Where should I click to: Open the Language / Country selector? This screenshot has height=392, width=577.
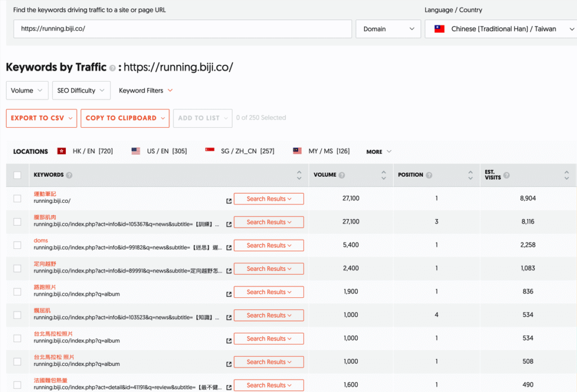click(501, 29)
